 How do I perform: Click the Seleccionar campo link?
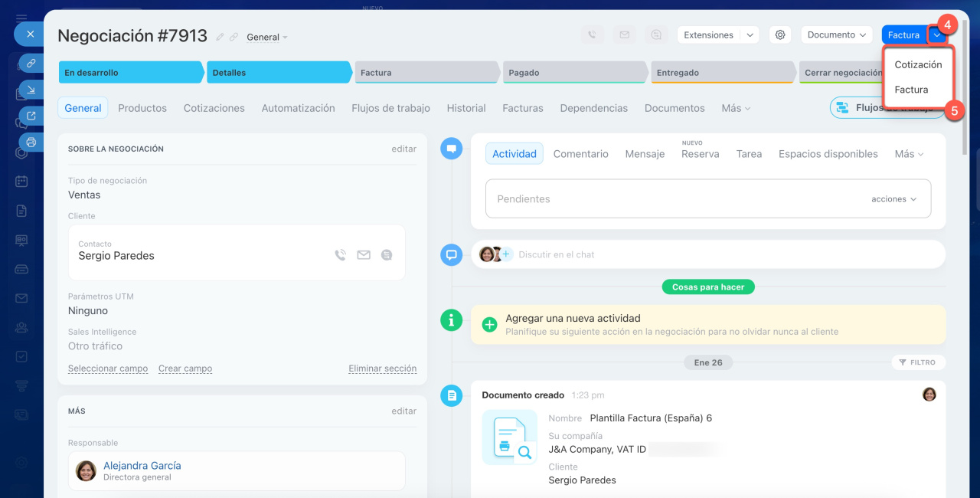(x=108, y=369)
